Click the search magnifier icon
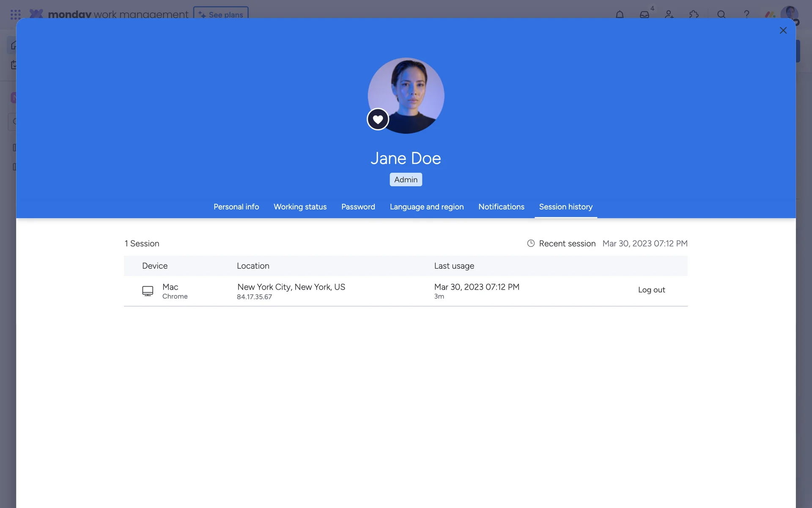Screen dimensions: 812x508 pyautogui.click(x=721, y=14)
